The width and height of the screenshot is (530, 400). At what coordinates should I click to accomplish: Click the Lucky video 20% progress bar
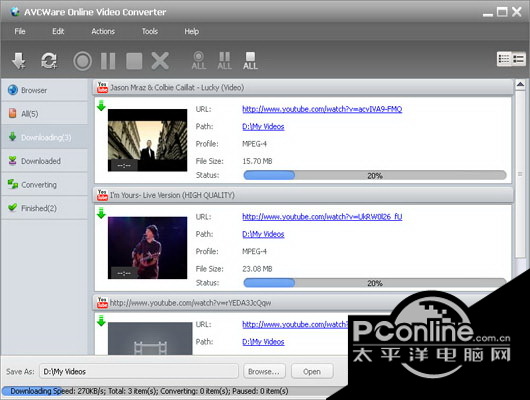(x=375, y=175)
